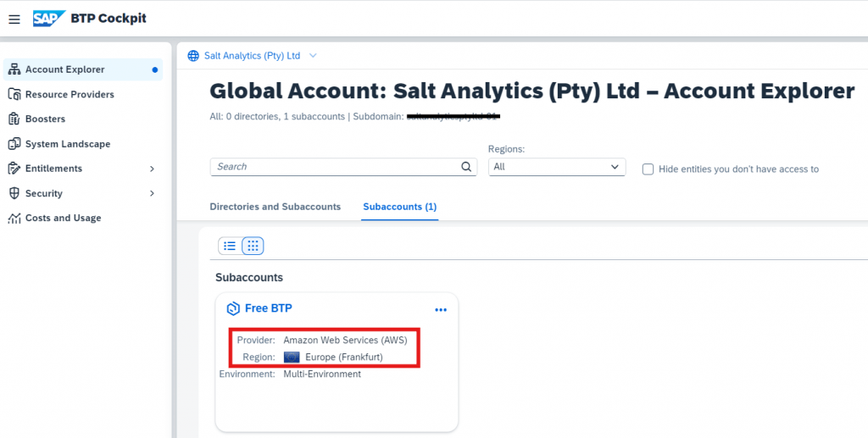Open Salt Analytics breadcrumb dropdown arrow
Screen dimensions: 868x438
313,56
